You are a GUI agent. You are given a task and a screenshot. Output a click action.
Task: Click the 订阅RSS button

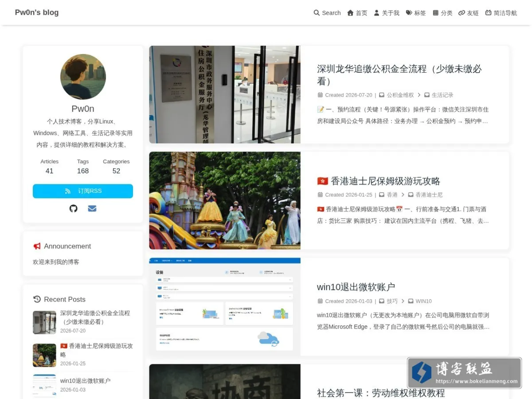[83, 191]
